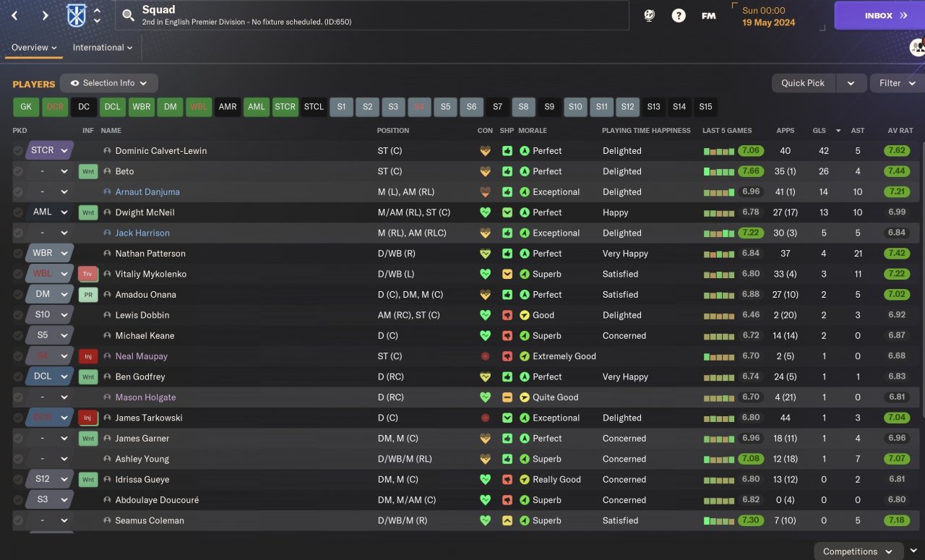Sort players by the POSITION column header
Viewport: 925px width, 560px height.
(x=393, y=131)
